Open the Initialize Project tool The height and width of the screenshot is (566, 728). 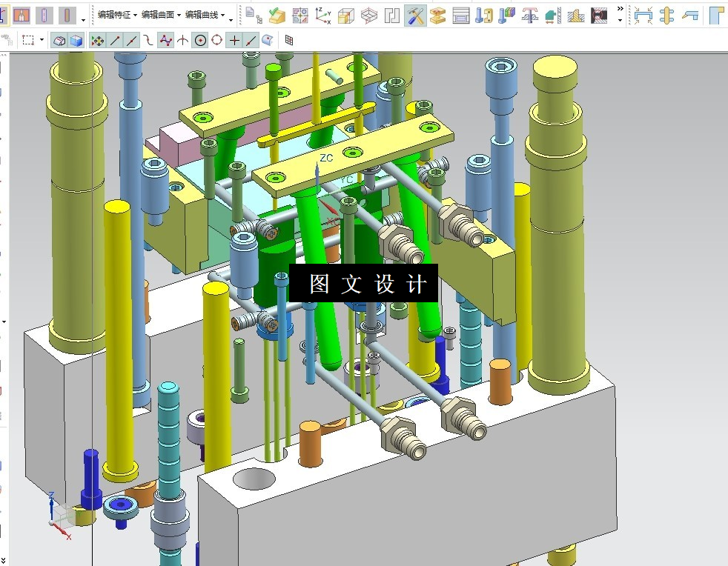(254, 16)
